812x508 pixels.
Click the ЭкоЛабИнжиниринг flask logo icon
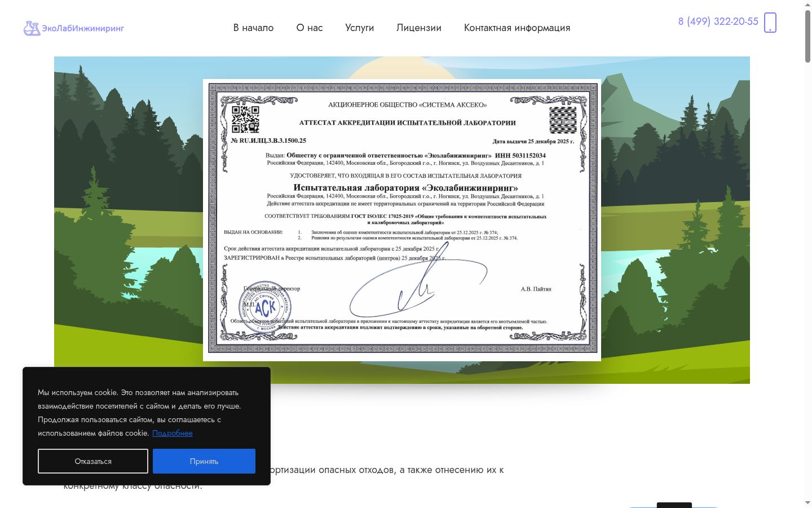[32, 28]
